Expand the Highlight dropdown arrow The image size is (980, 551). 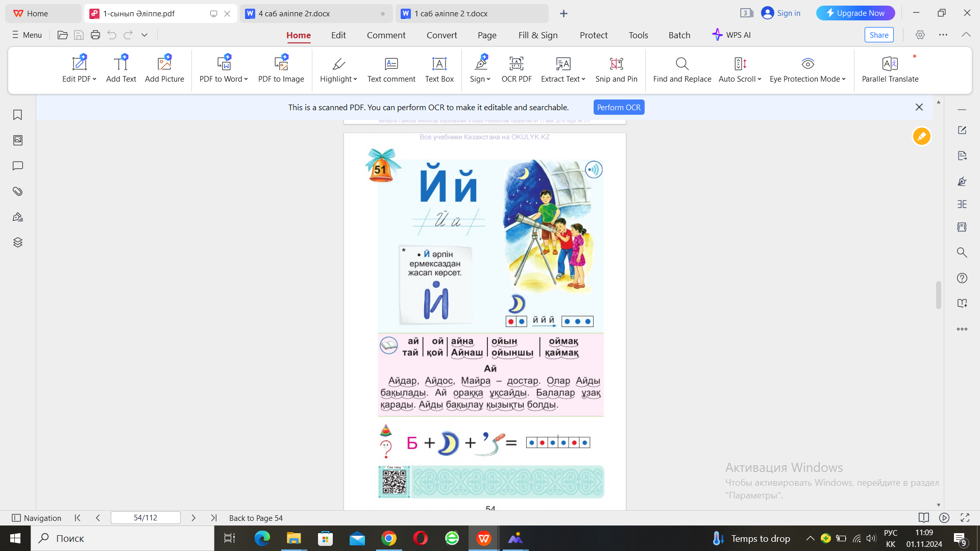(x=355, y=79)
